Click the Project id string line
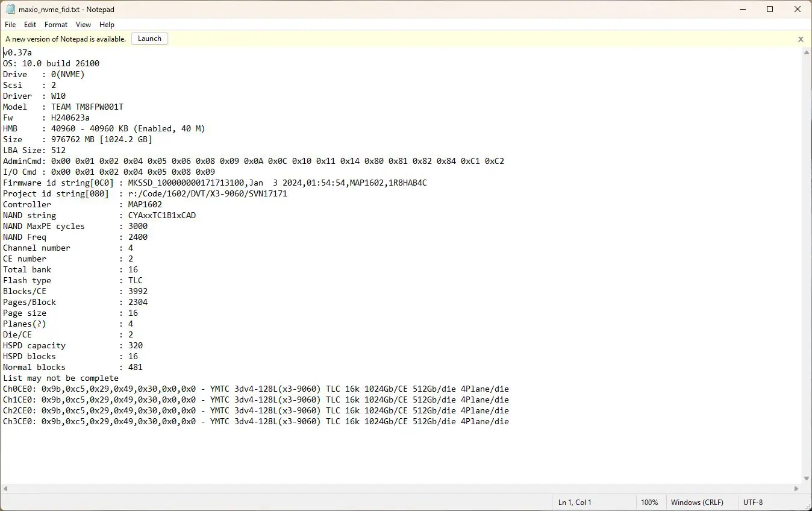The width and height of the screenshot is (812, 511). [x=145, y=193]
